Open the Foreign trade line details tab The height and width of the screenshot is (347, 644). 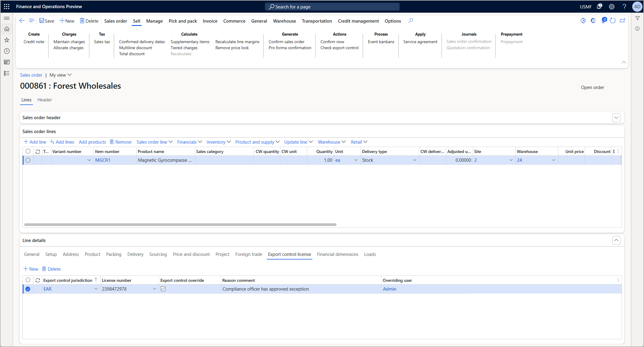pyautogui.click(x=248, y=254)
